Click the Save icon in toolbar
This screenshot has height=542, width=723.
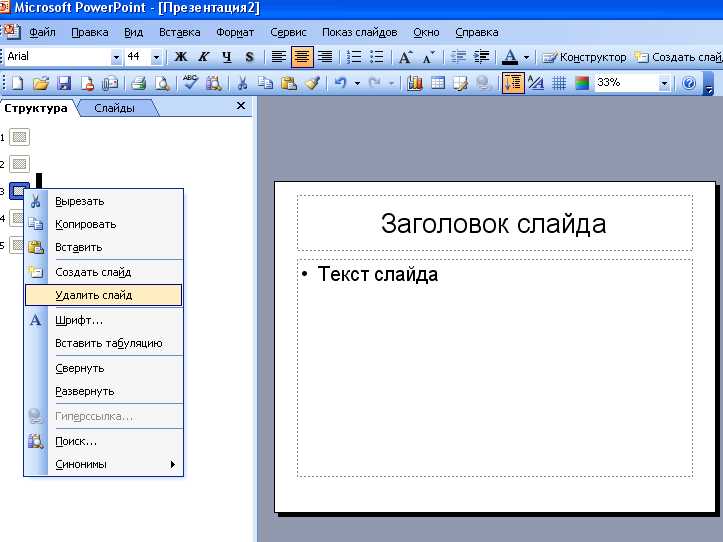coord(64,84)
